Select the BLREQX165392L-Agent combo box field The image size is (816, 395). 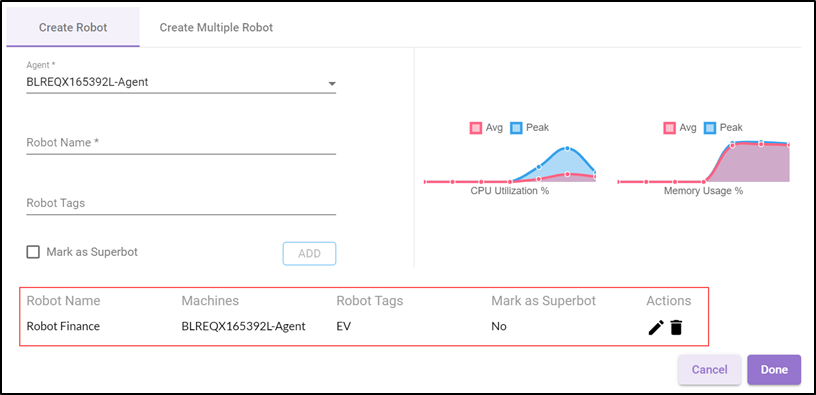(181, 82)
